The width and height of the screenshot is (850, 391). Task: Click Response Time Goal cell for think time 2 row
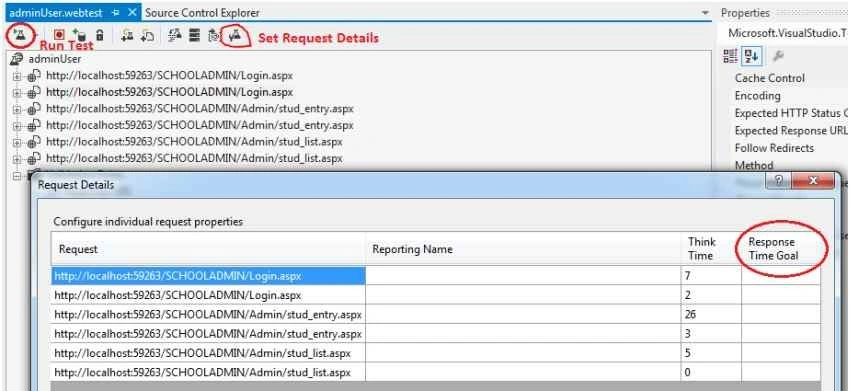coord(781,296)
